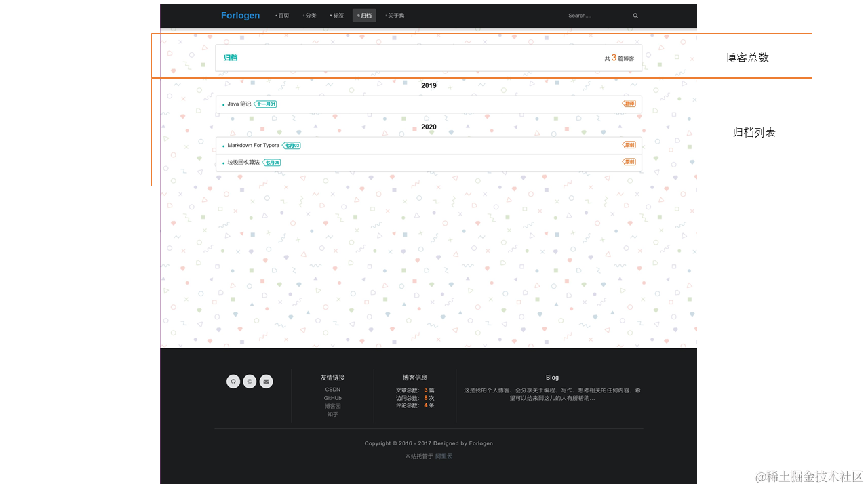Click the 友情链接 footer heading
Screen dimensions: 868x488
(332, 378)
